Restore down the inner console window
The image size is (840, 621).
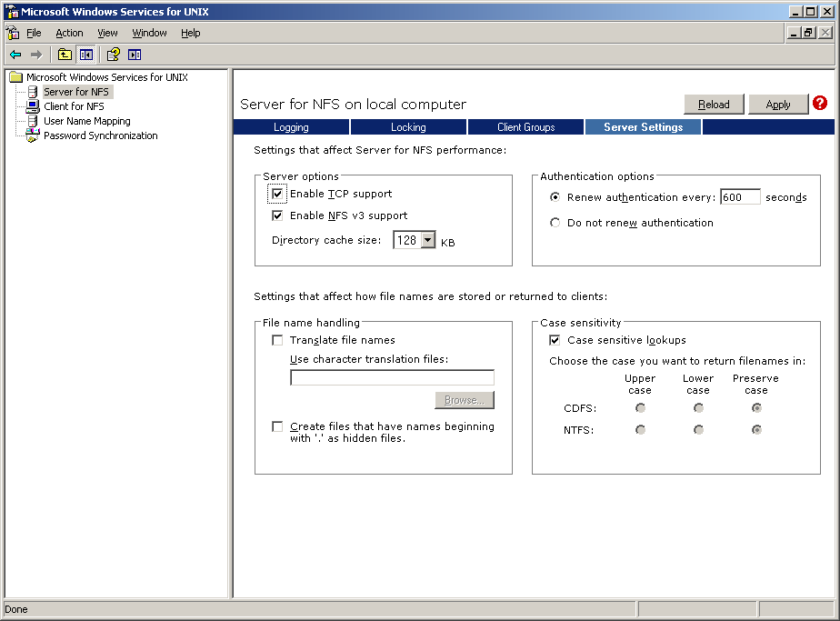click(x=808, y=33)
